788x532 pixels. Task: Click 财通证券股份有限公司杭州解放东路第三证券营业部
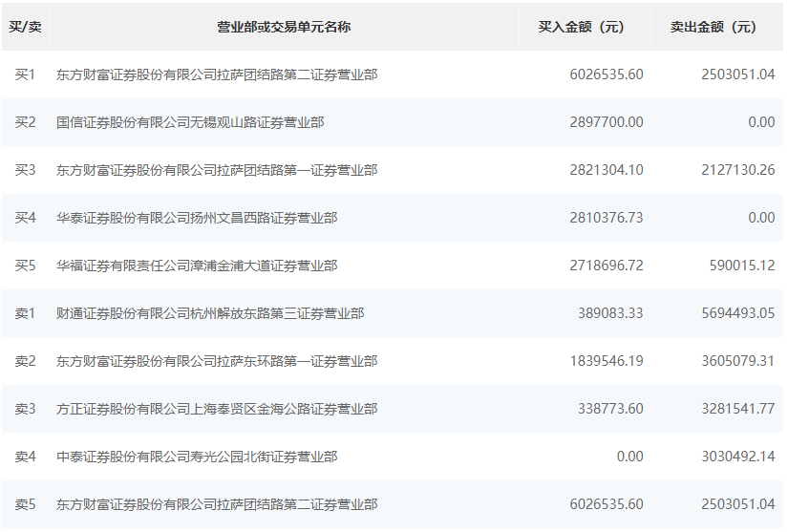point(210,313)
